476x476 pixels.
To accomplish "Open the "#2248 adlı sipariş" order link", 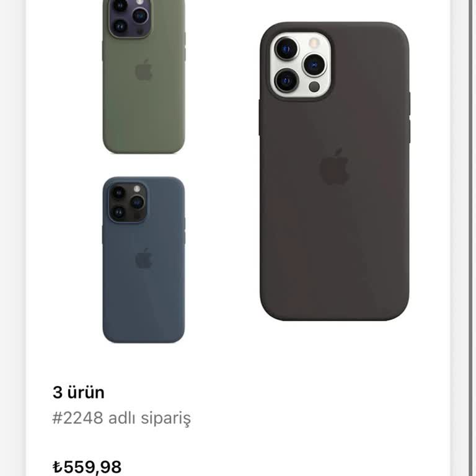I will pyautogui.click(x=122, y=418).
